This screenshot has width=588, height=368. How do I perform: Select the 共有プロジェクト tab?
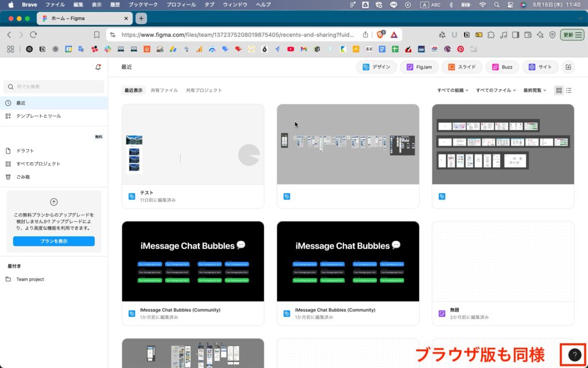tap(204, 90)
